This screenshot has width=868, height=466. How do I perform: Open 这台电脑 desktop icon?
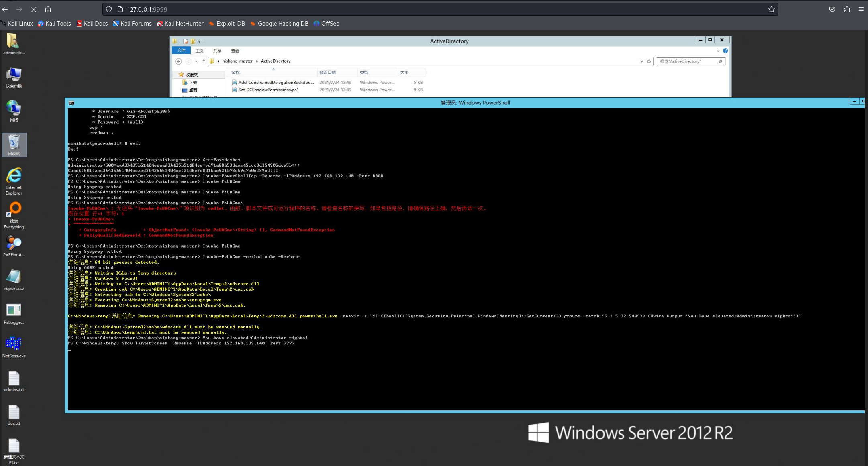click(14, 77)
